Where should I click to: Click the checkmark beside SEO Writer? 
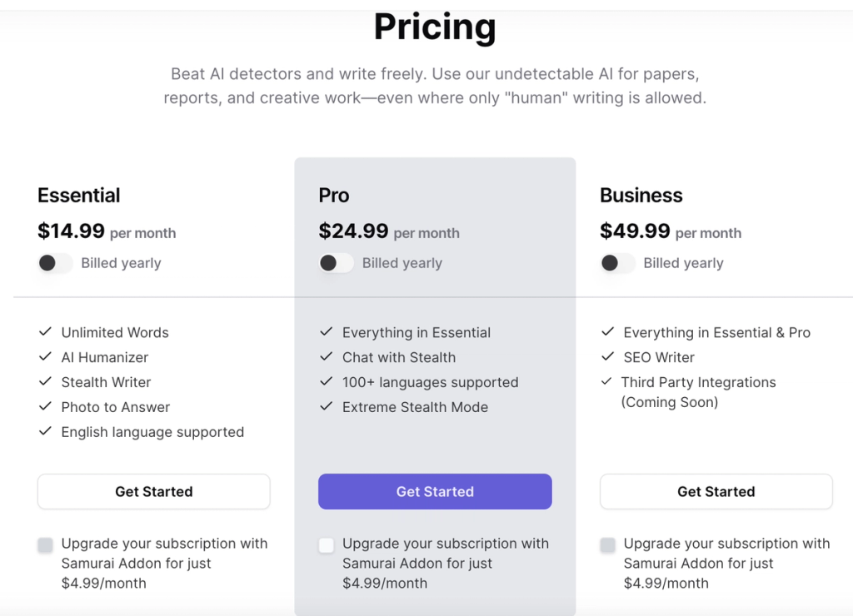click(607, 356)
